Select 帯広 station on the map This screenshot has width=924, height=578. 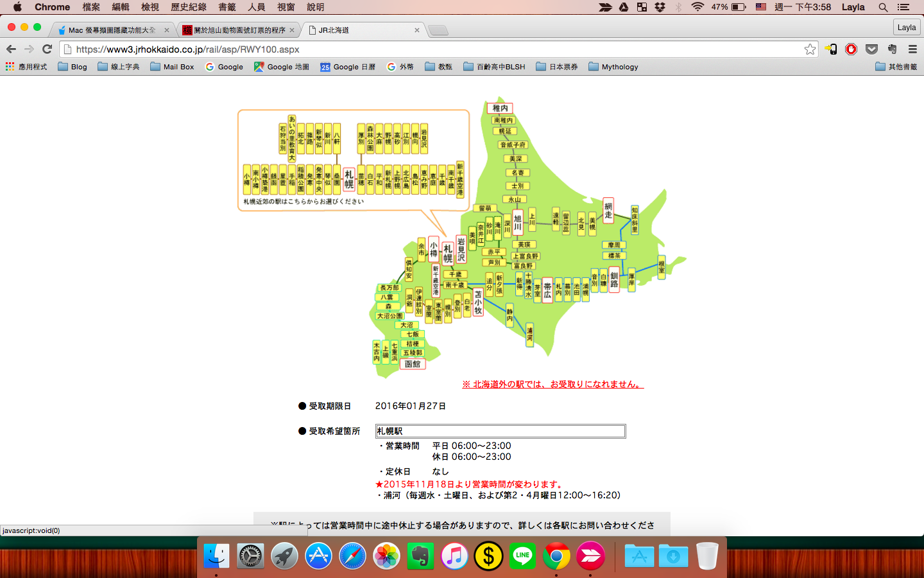pyautogui.click(x=547, y=290)
